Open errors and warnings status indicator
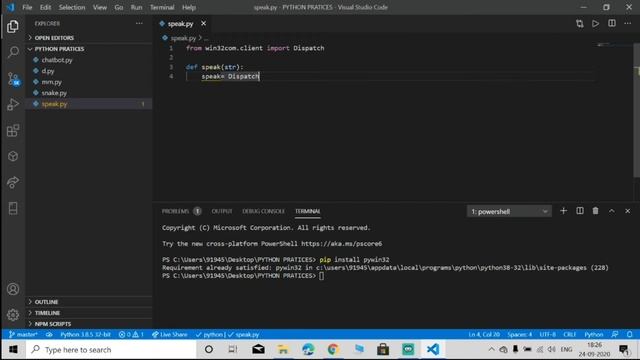Screen dimensions: 640x360 131,334
